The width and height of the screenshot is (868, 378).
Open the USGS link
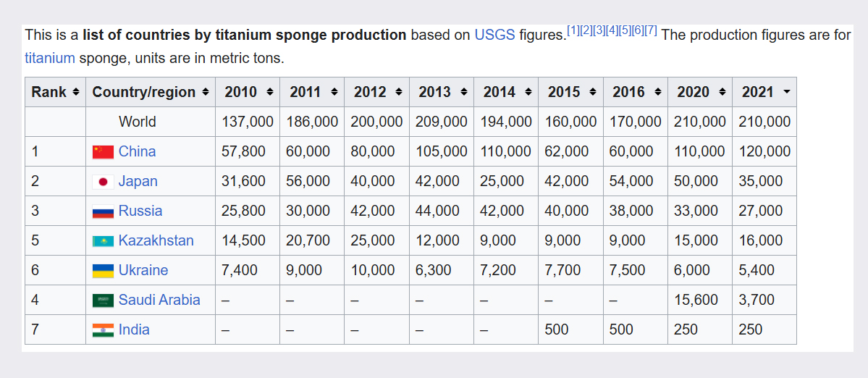point(495,35)
